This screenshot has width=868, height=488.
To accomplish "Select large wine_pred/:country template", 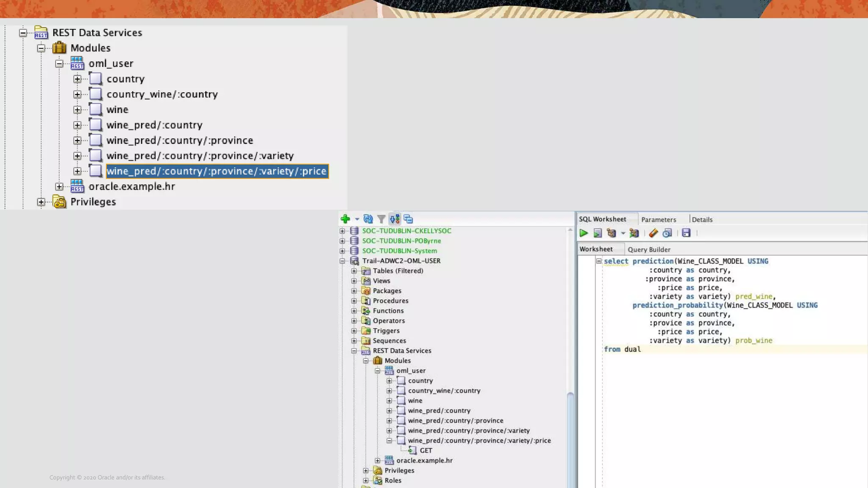I will pos(154,125).
